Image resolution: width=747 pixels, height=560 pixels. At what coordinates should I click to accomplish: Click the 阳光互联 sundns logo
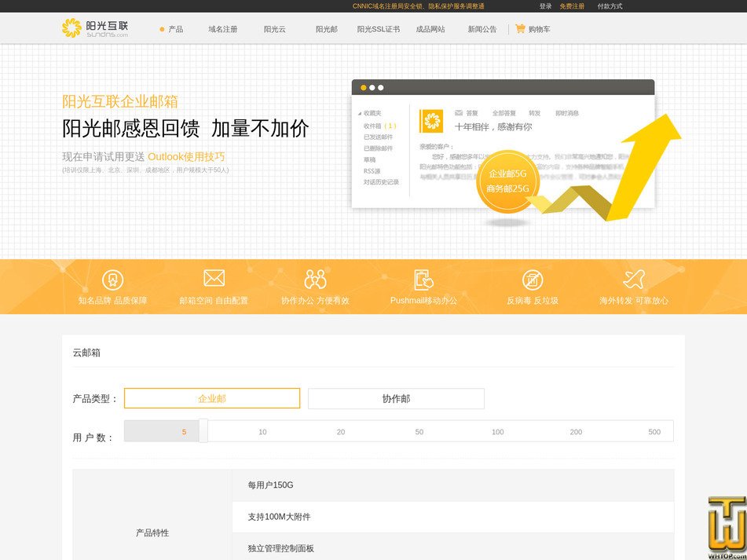pyautogui.click(x=95, y=28)
